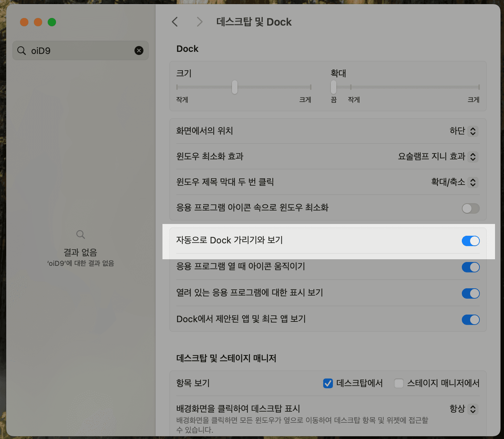Navigate back using the left chevron arrow
This screenshot has height=439, width=504.
pos(175,22)
